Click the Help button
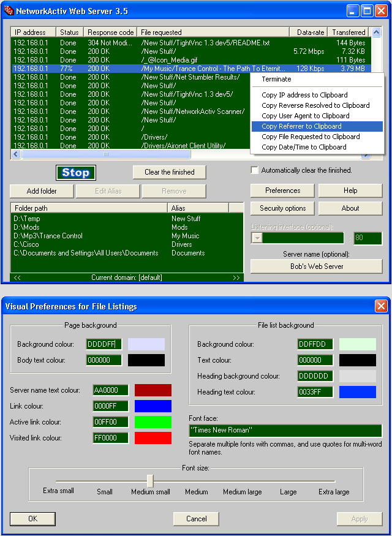Viewport: 392px width, 536px height. [x=350, y=191]
